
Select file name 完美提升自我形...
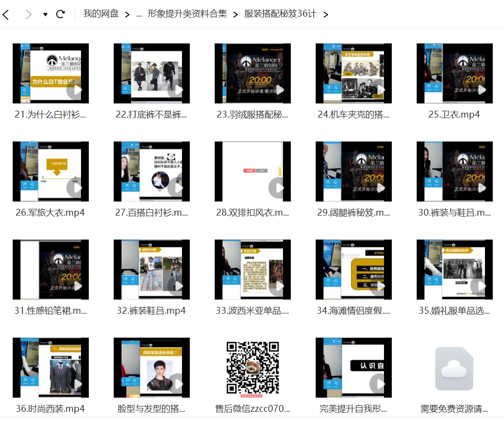point(353,408)
